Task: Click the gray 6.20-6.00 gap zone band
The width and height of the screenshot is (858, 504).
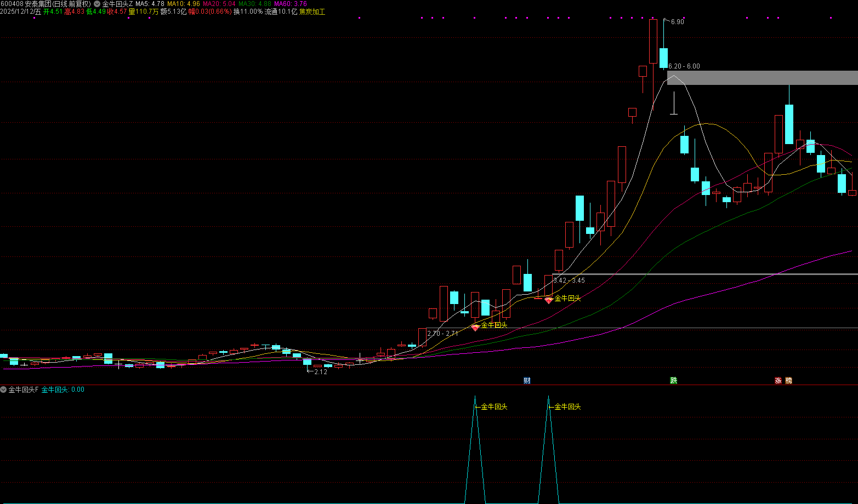Action: 762,78
